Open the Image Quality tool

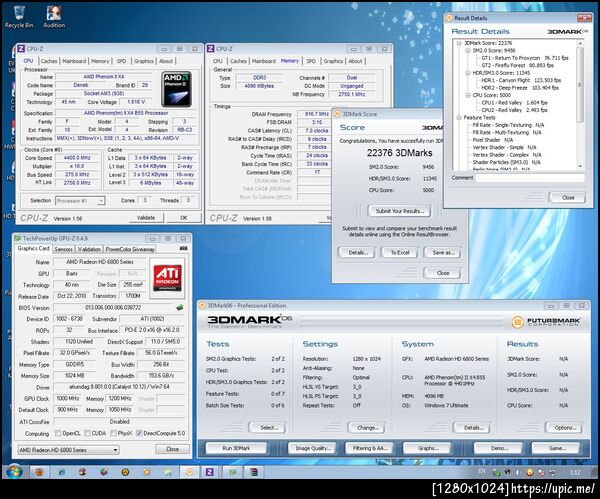pos(313,448)
